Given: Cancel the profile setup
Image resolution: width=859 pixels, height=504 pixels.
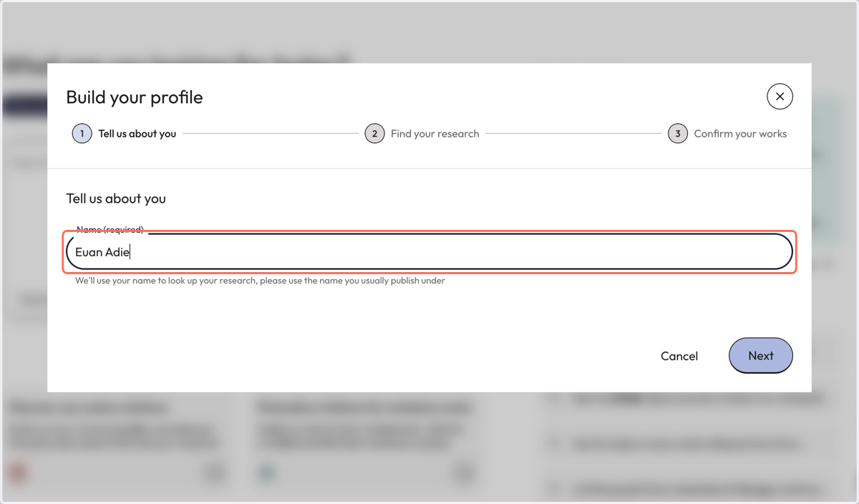Looking at the screenshot, I should tap(679, 356).
